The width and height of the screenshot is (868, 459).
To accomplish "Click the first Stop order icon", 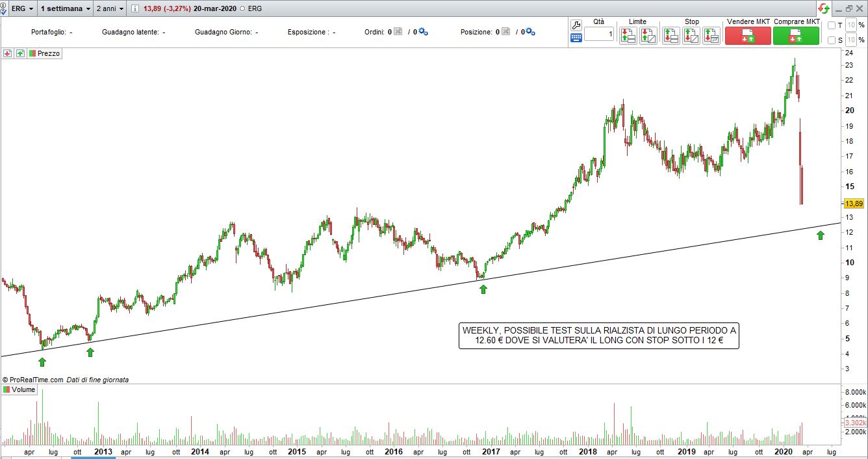I will (671, 36).
